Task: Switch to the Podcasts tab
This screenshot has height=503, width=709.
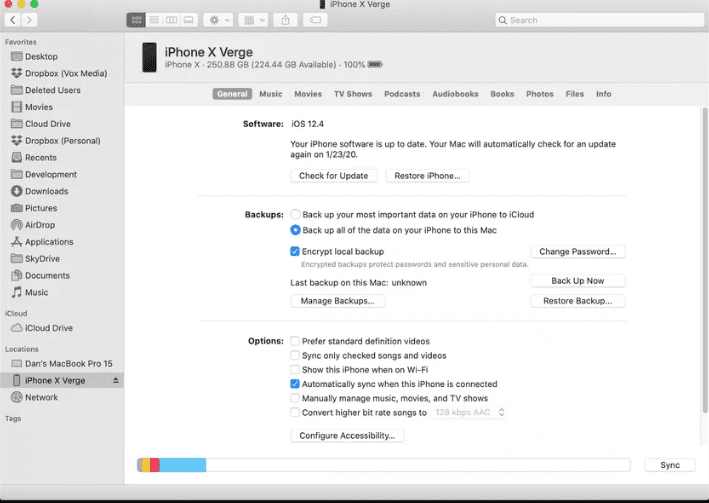Action: click(402, 94)
